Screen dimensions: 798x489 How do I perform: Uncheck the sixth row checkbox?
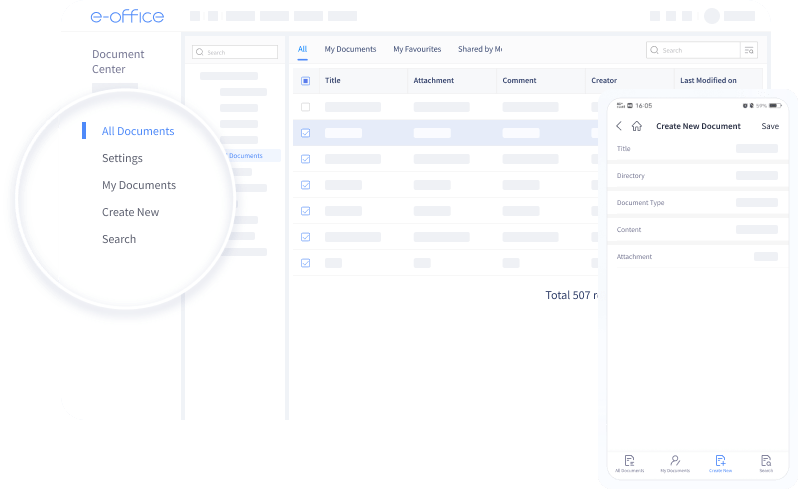coord(305,237)
